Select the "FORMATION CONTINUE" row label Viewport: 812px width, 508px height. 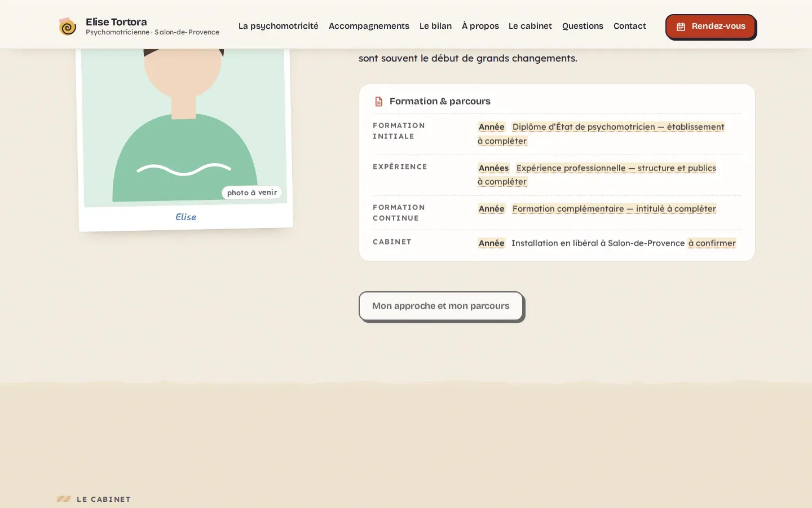[399, 213]
